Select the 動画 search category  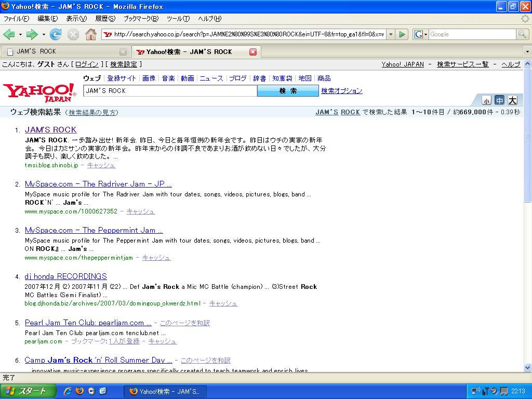pyautogui.click(x=187, y=78)
